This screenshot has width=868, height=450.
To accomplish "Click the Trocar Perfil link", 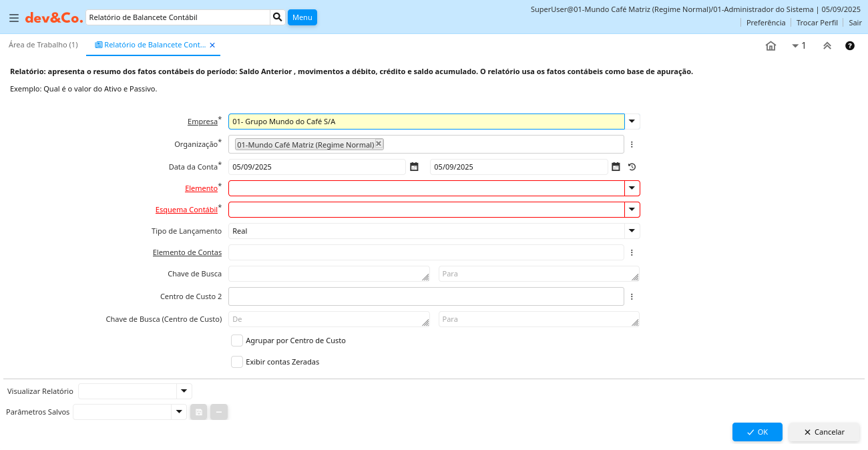I will (x=817, y=23).
